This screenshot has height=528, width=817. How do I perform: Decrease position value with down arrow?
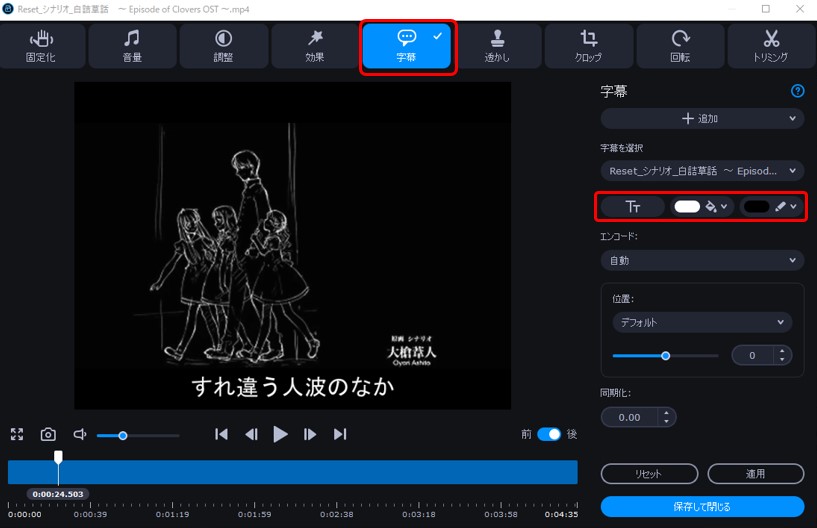click(x=782, y=360)
